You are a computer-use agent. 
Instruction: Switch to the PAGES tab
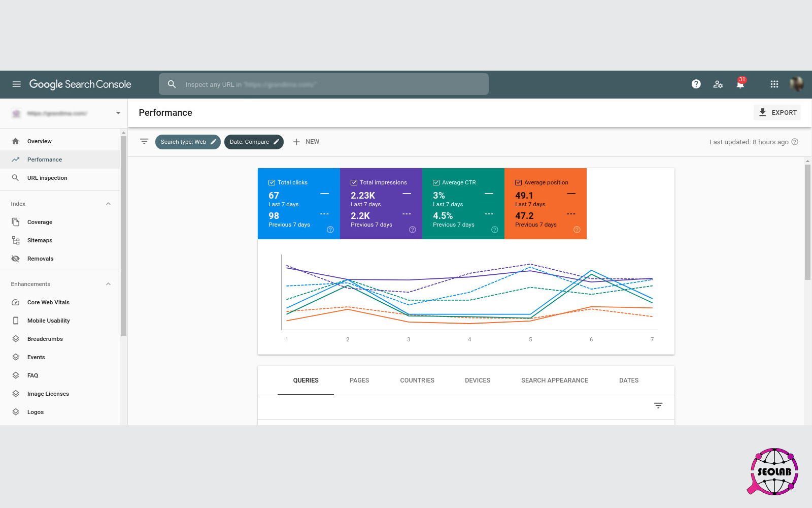pos(359,380)
